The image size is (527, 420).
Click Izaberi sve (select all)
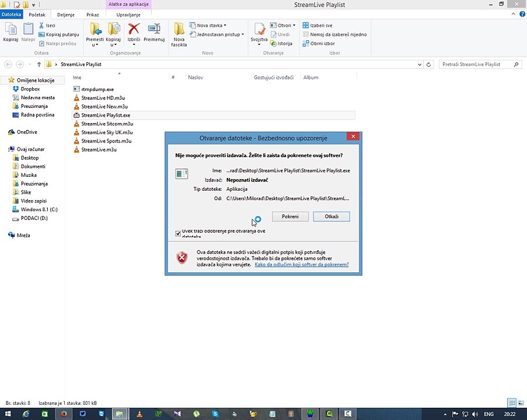click(x=317, y=25)
